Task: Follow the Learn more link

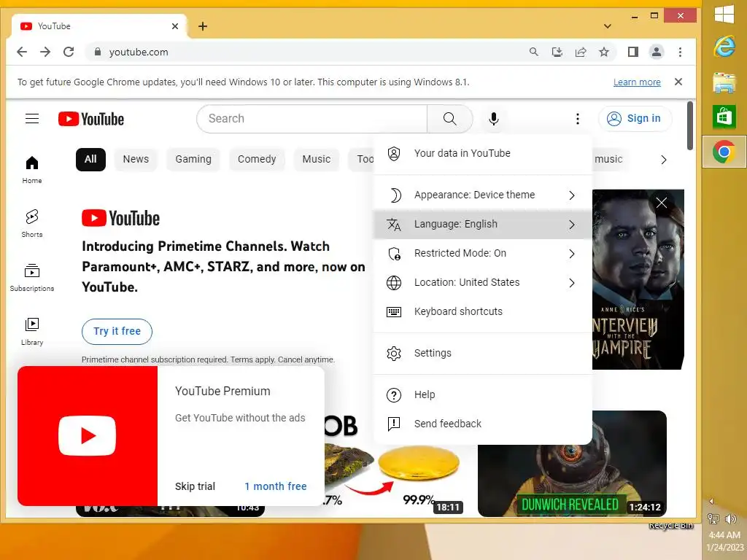Action: [637, 82]
